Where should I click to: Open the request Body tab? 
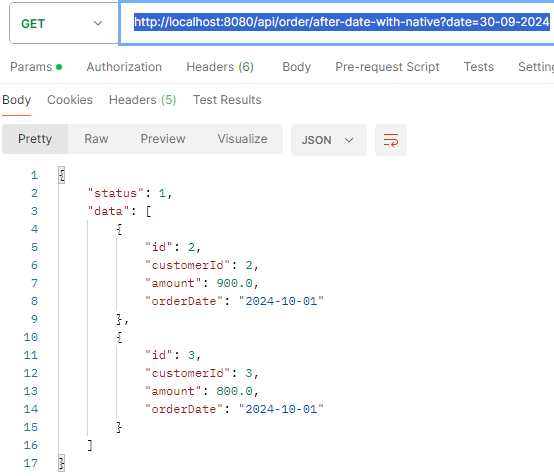(x=296, y=67)
